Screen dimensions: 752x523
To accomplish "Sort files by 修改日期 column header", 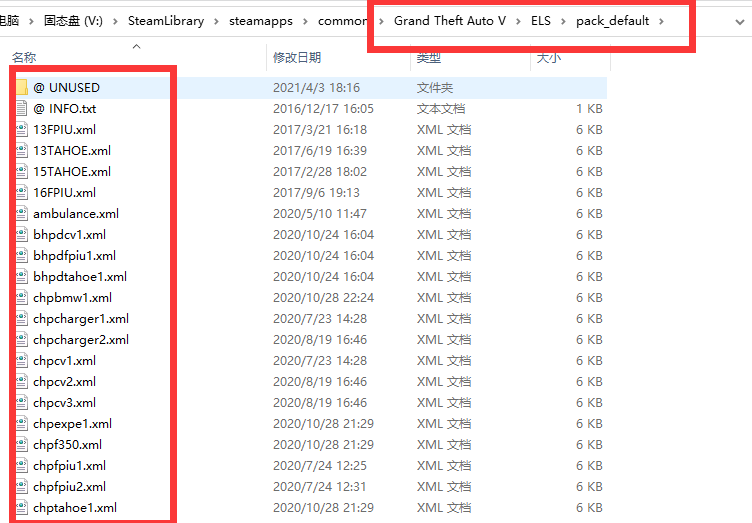I will pyautogui.click(x=297, y=58).
